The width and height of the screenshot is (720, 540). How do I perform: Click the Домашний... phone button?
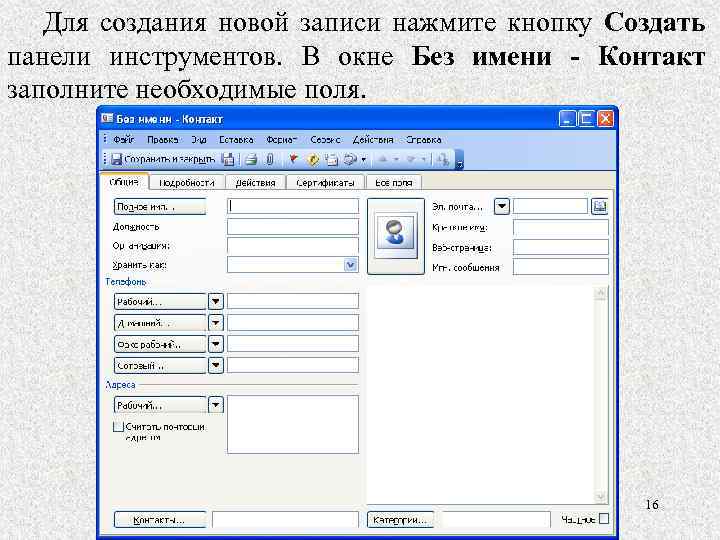click(160, 323)
